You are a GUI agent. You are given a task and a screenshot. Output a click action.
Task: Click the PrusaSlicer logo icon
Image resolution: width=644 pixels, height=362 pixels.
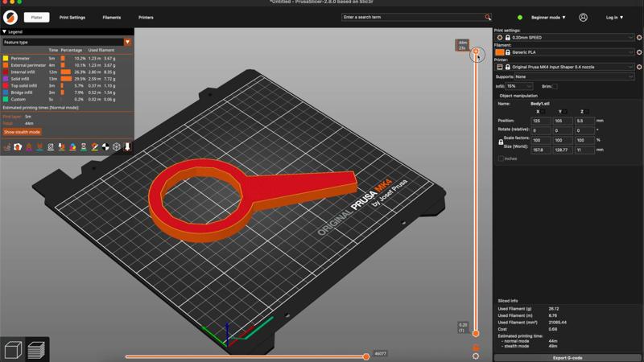[x=10, y=17]
